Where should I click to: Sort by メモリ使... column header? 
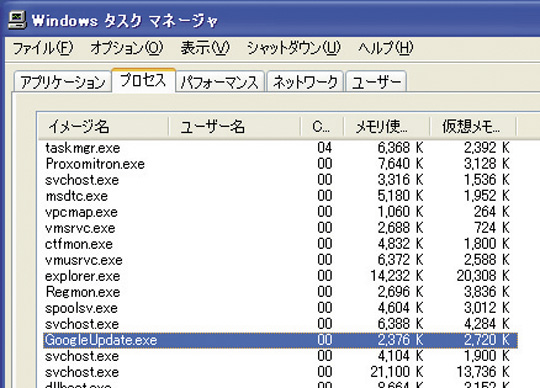point(386,126)
